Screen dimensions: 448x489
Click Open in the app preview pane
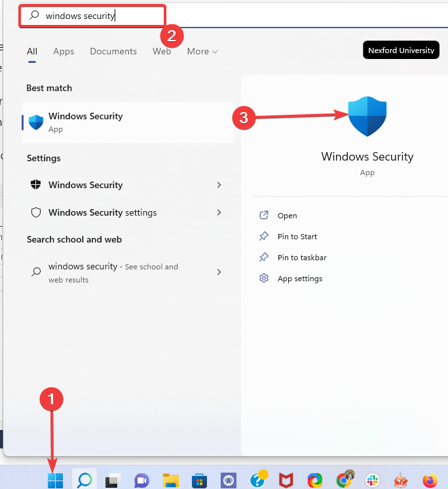[288, 216]
